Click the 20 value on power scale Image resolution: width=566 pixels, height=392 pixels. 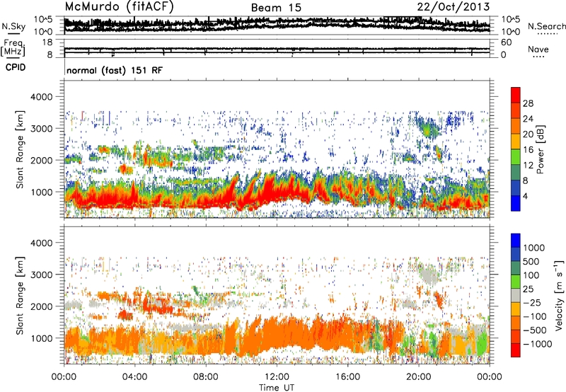click(x=528, y=134)
